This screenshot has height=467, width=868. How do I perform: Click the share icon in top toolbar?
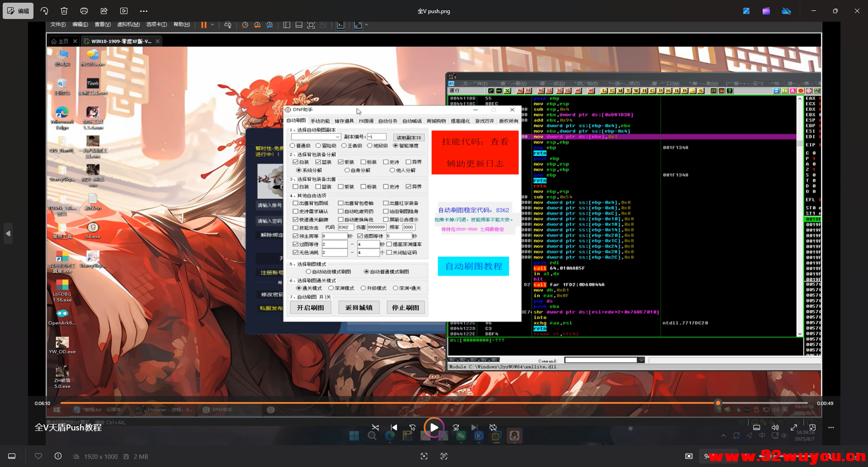(104, 11)
